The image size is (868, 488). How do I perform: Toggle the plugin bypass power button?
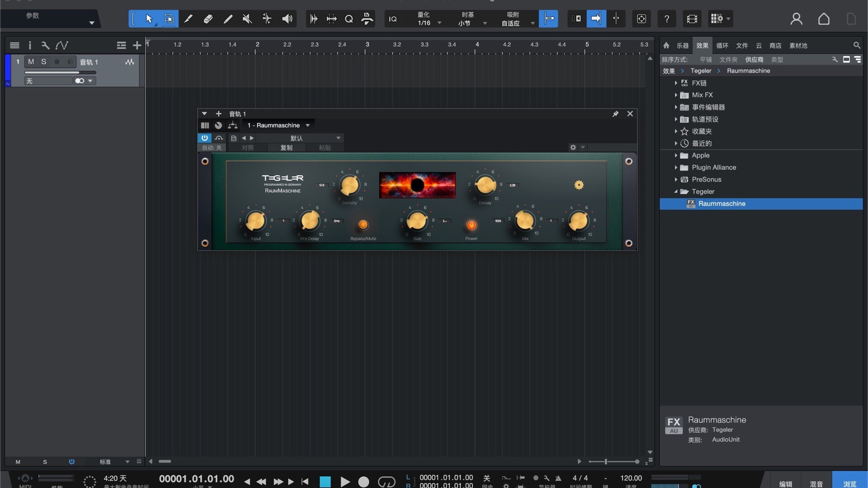tap(204, 138)
